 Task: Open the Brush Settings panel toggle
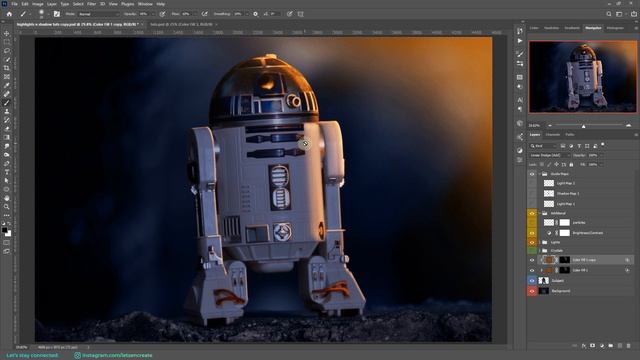tap(57, 14)
